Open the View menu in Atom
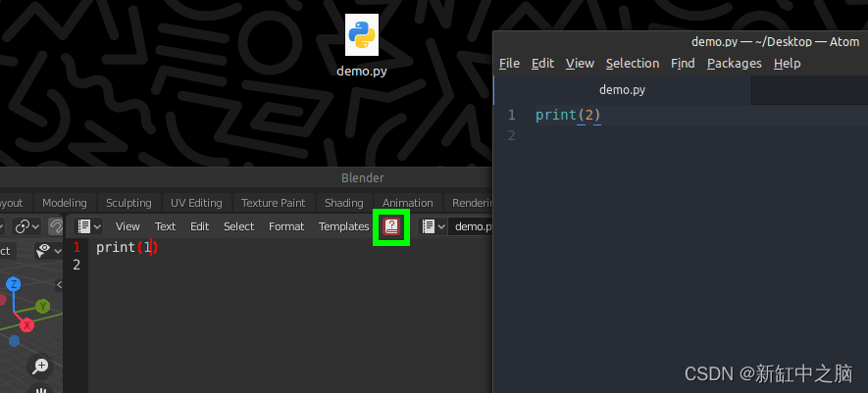The width and height of the screenshot is (868, 393). tap(580, 64)
